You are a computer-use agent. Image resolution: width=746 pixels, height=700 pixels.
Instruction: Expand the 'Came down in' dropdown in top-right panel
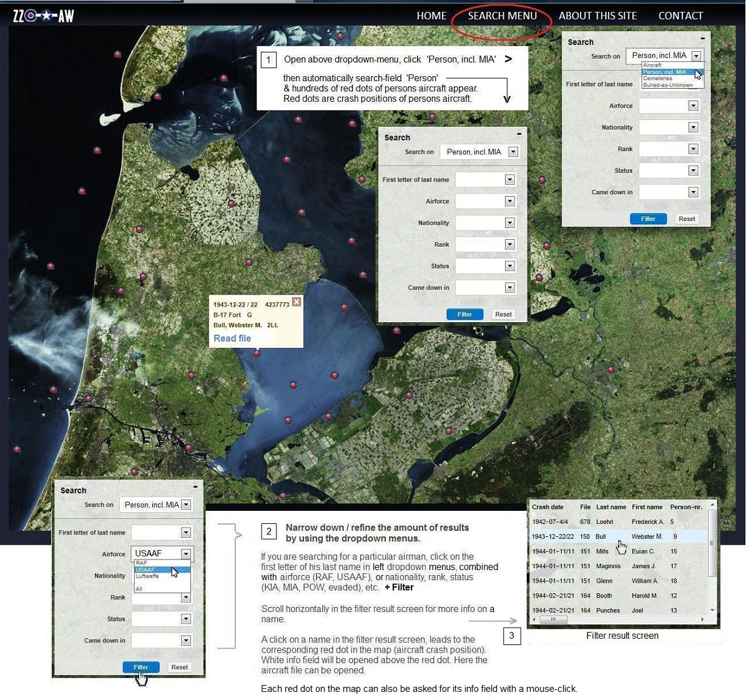693,192
